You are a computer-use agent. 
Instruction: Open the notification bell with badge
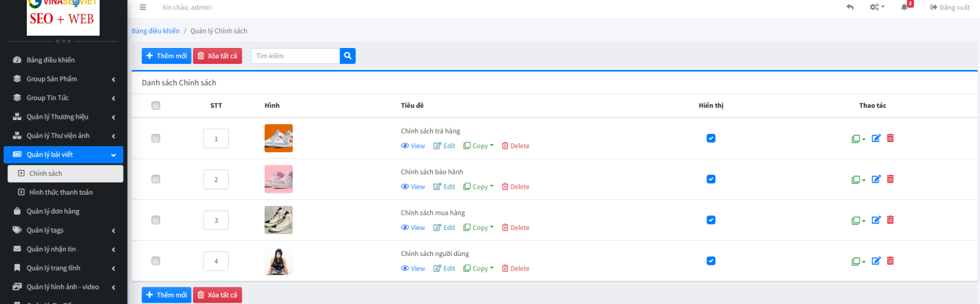click(x=906, y=6)
